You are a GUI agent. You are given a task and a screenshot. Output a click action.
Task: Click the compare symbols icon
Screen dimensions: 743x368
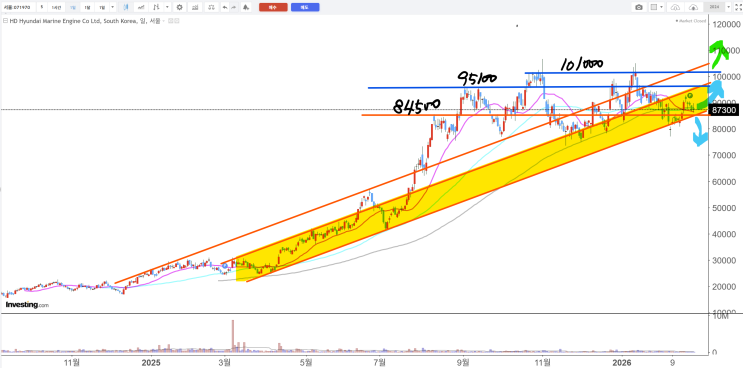pos(156,7)
